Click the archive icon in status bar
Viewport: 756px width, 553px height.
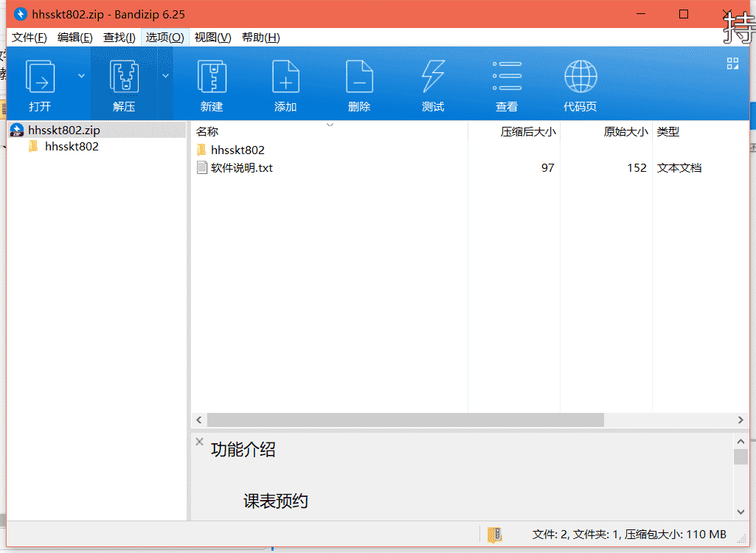(x=495, y=534)
